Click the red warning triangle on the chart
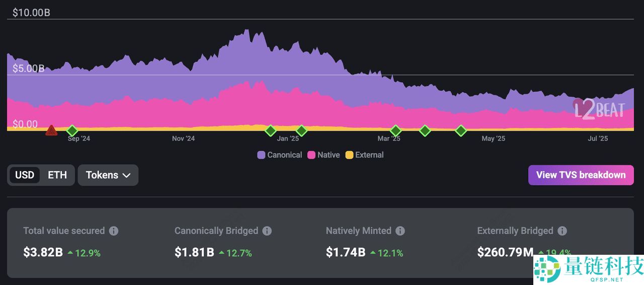Image resolution: width=644 pixels, height=285 pixels. tap(51, 131)
